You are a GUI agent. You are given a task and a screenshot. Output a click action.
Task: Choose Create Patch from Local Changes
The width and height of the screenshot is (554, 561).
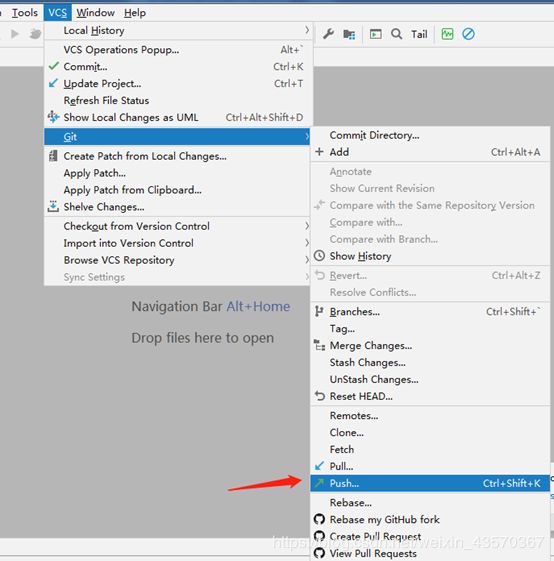(x=177, y=156)
